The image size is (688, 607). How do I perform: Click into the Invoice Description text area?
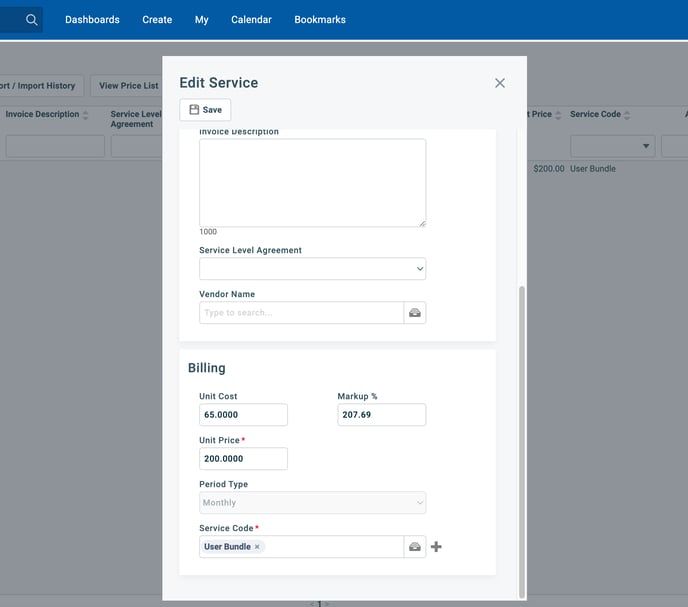[x=312, y=183]
